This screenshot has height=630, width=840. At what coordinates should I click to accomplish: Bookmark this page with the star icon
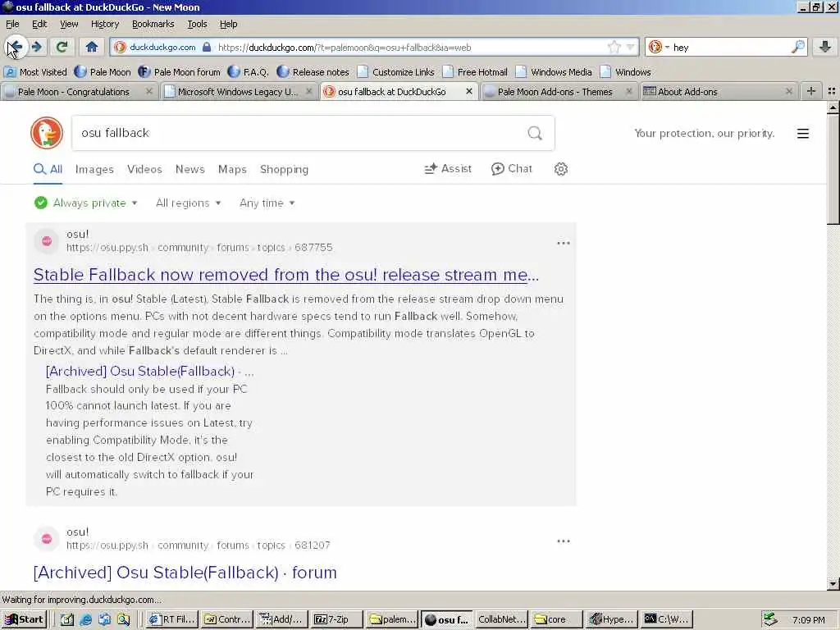tap(614, 47)
